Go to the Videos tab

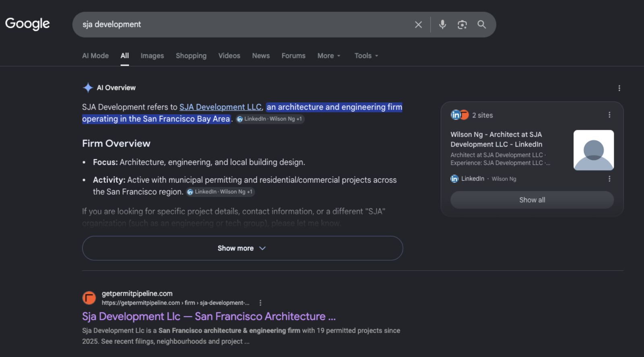tap(229, 56)
